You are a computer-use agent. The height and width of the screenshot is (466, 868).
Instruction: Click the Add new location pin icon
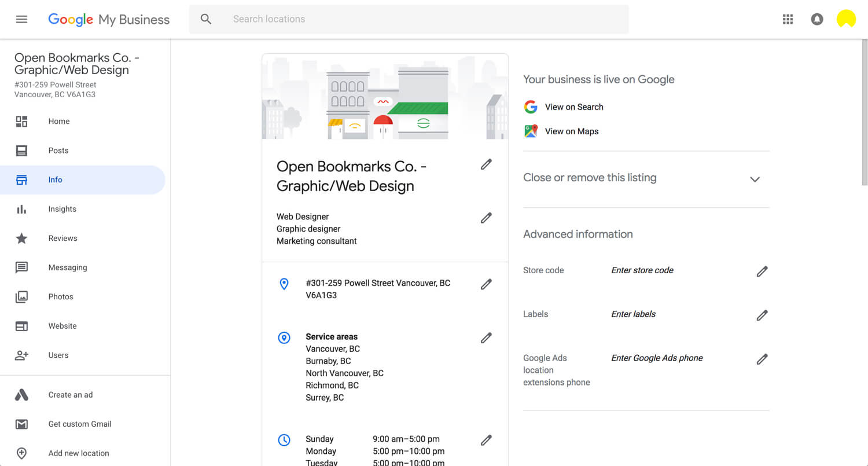point(21,453)
